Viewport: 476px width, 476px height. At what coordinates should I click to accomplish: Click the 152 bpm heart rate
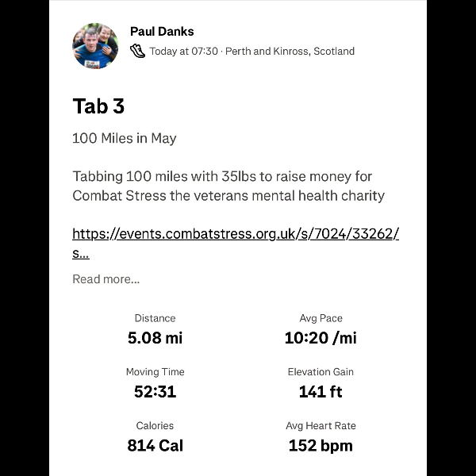[x=321, y=446]
